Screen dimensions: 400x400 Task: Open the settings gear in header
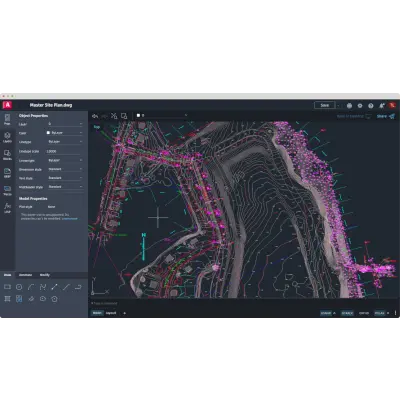[x=360, y=105]
